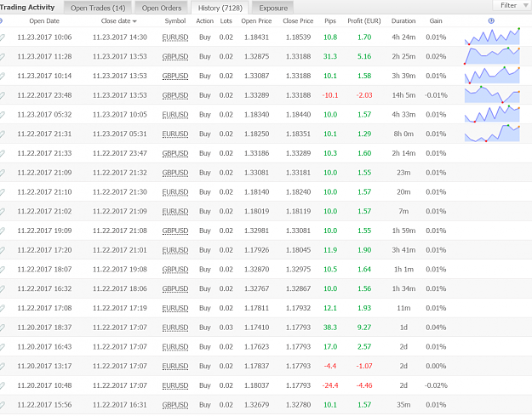Image resolution: width=532 pixels, height=416 pixels.
Task: Open the Exposure tab
Action: pos(273,8)
